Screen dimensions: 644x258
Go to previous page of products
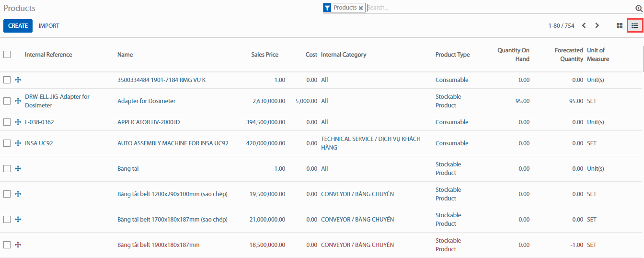pos(584,25)
